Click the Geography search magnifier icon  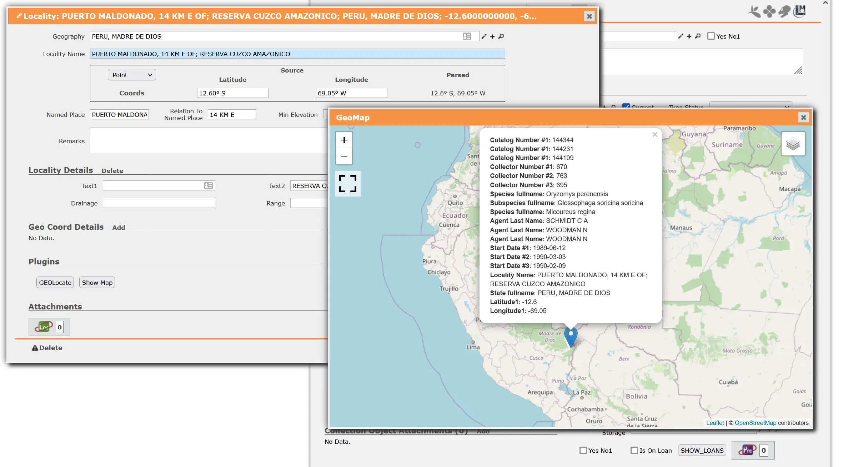pyautogui.click(x=501, y=36)
